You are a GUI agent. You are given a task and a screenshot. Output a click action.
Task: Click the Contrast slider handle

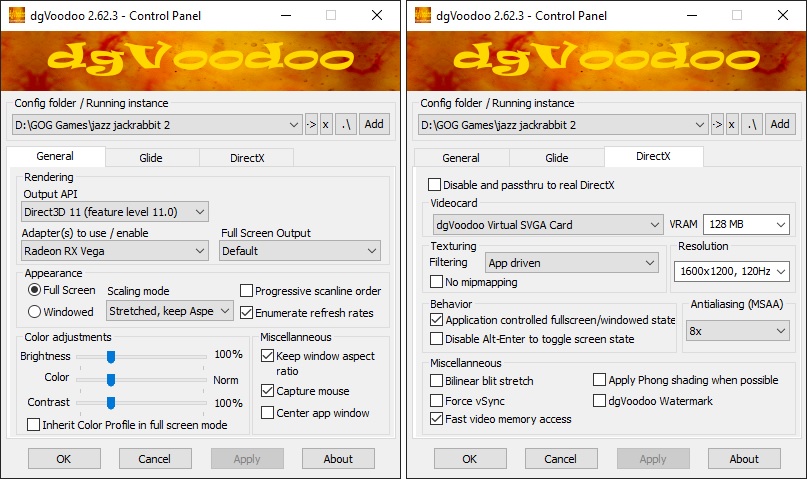click(111, 402)
